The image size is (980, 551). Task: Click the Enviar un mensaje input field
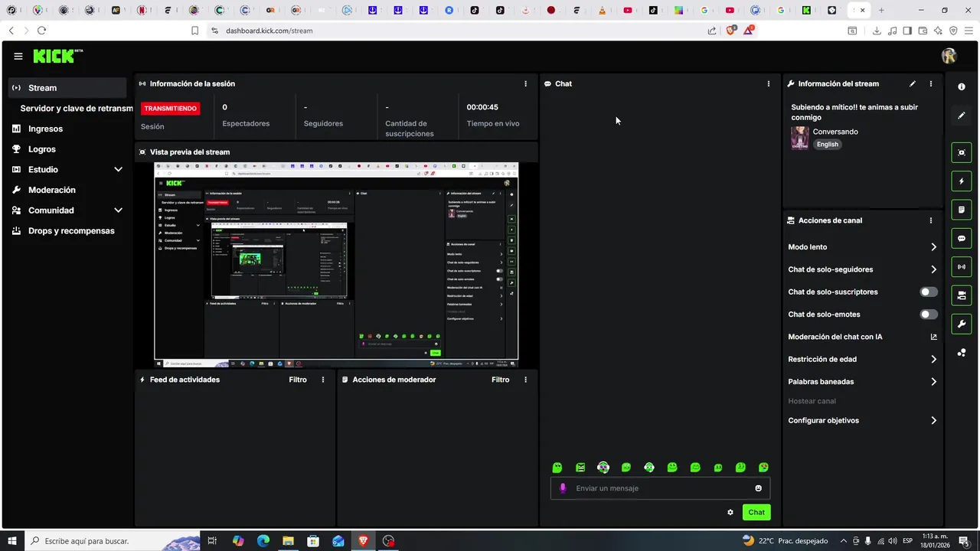tap(660, 488)
